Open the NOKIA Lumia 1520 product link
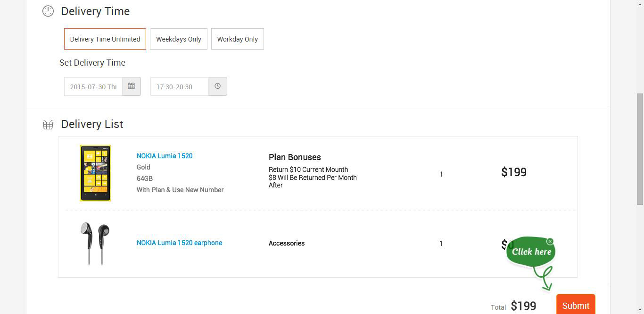The image size is (644, 314). (x=165, y=156)
